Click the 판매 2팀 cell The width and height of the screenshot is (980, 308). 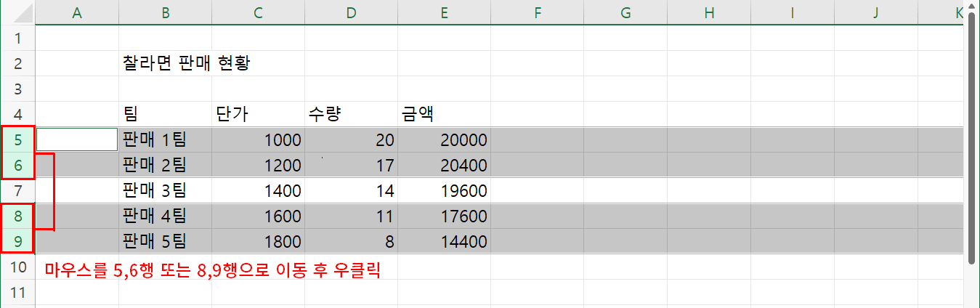tap(166, 165)
